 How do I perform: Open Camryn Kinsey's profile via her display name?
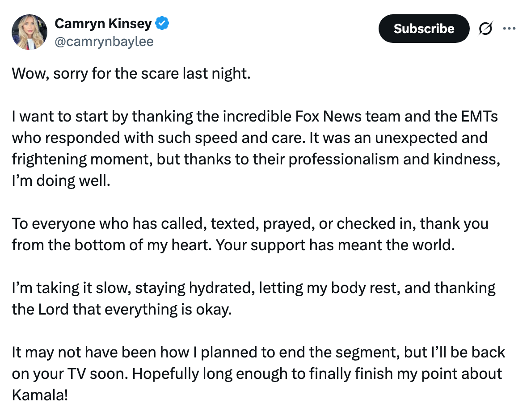click(x=103, y=24)
